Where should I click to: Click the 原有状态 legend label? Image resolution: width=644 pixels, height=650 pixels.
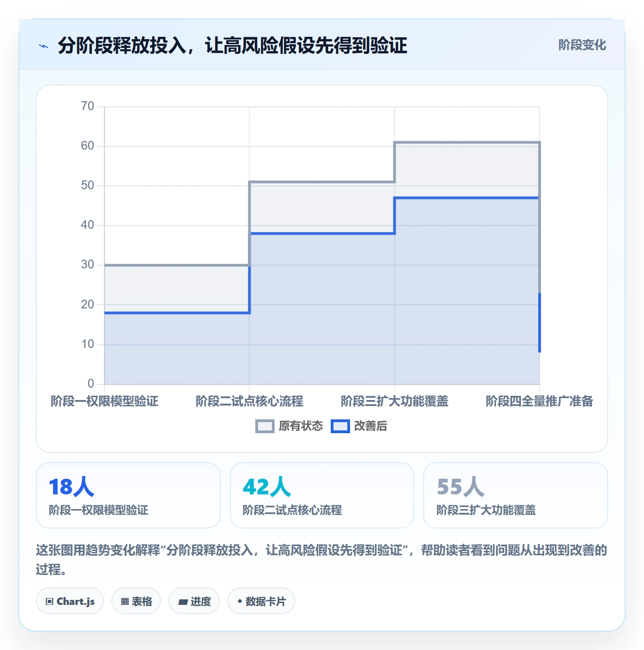(301, 426)
